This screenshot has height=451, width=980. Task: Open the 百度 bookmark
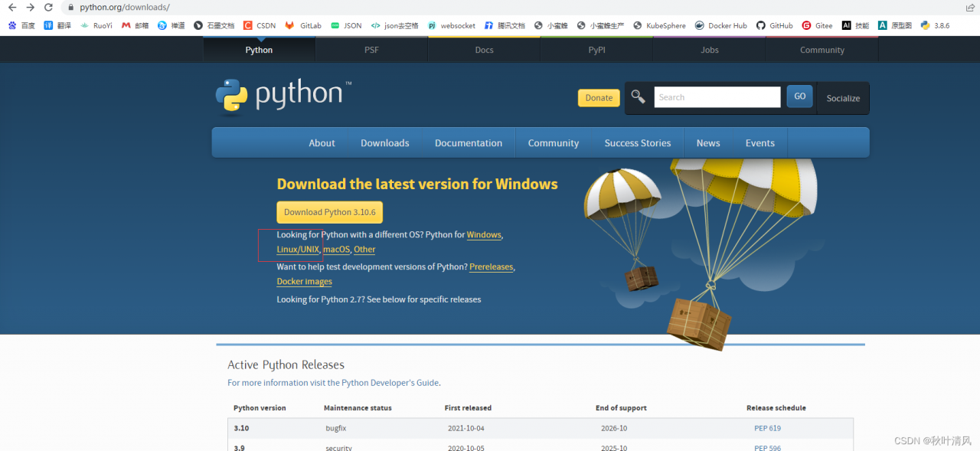pyautogui.click(x=21, y=25)
